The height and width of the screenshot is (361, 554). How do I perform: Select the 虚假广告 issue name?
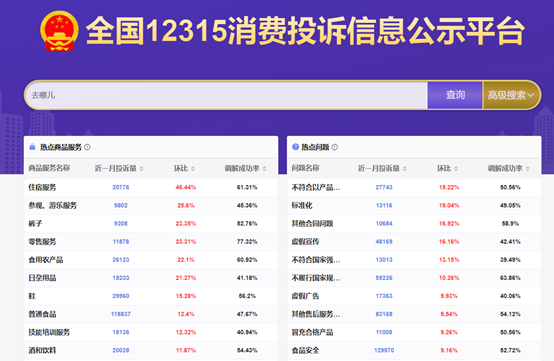[x=305, y=296]
